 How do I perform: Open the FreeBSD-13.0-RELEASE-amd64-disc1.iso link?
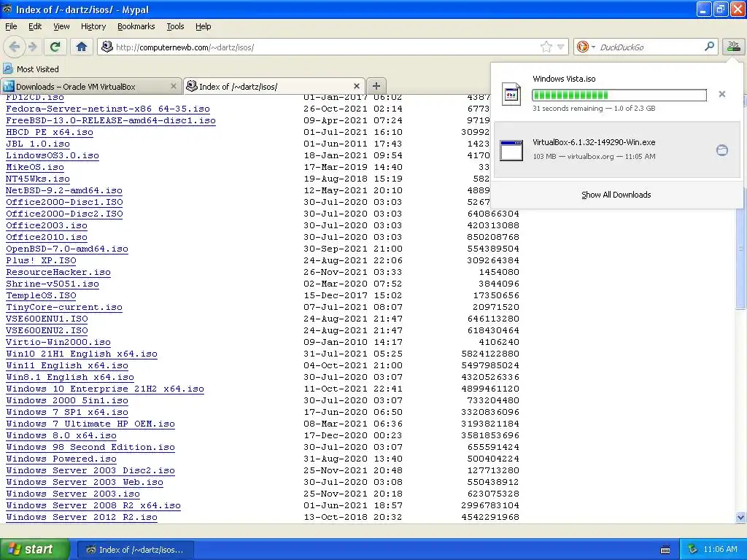[x=111, y=120]
